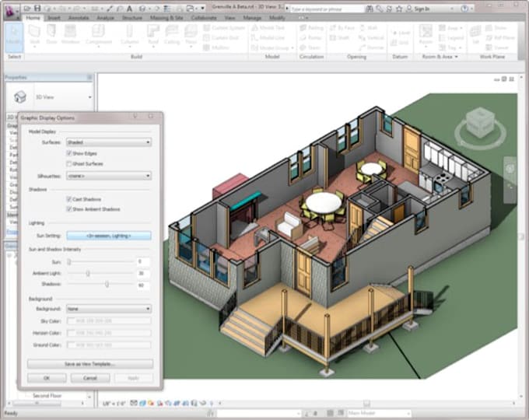
Task: Expand the Background dropdown set to None
Action: click(x=108, y=309)
